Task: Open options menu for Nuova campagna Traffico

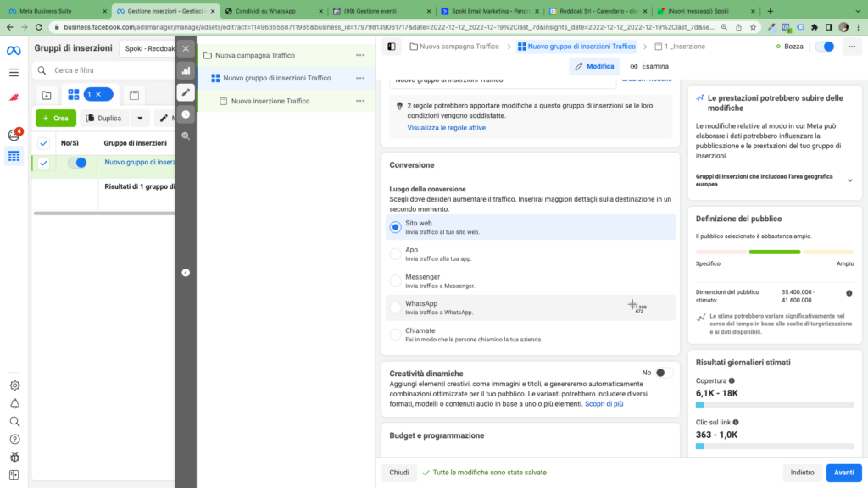Action: click(x=360, y=55)
